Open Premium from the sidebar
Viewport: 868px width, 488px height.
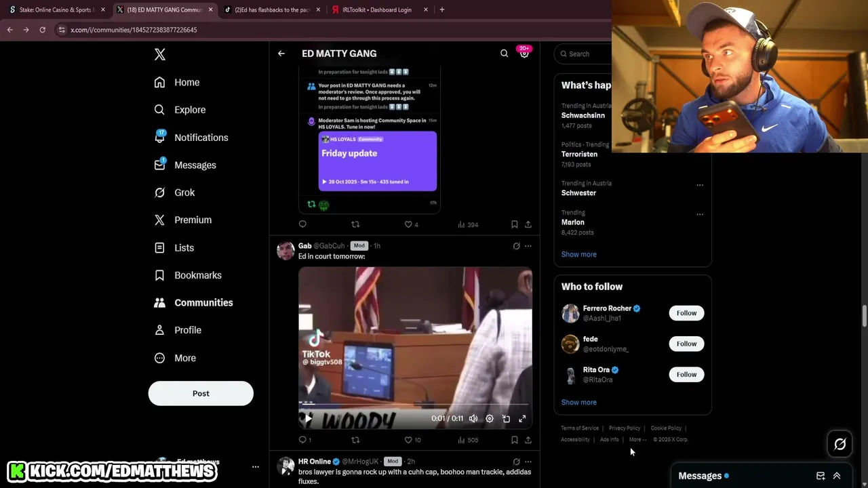pyautogui.click(x=183, y=220)
